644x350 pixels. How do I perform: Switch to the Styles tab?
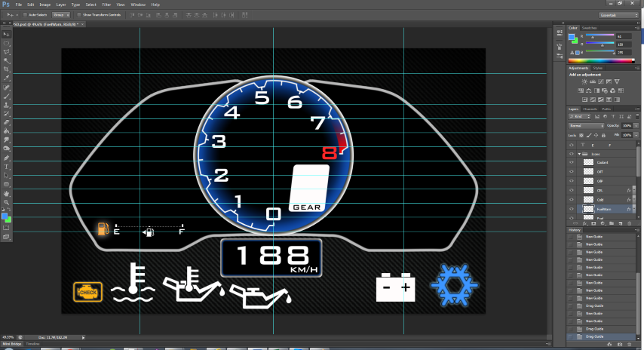(x=597, y=68)
